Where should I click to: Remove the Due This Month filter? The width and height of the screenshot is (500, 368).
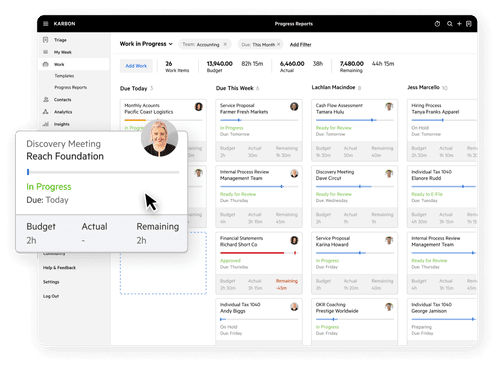(x=279, y=44)
